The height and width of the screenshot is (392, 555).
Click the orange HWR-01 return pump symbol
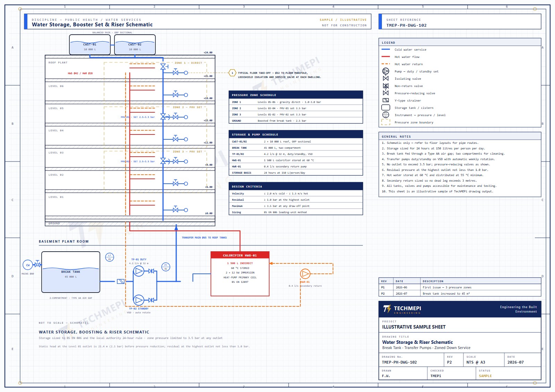pos(305,274)
